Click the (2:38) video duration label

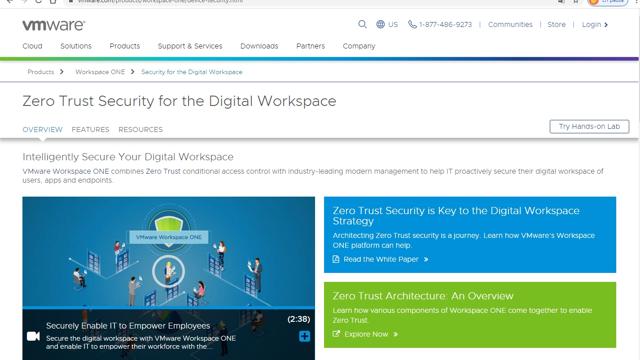(299, 319)
